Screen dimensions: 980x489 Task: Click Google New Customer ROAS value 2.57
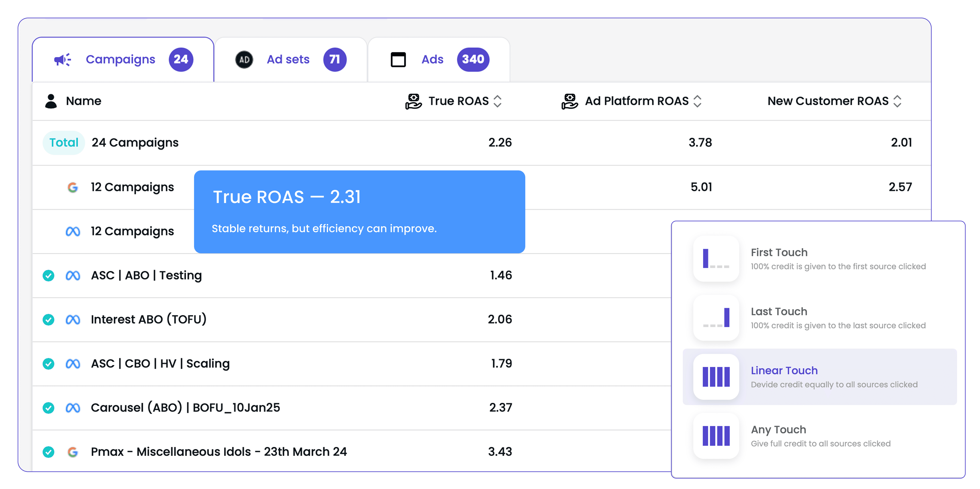point(900,187)
